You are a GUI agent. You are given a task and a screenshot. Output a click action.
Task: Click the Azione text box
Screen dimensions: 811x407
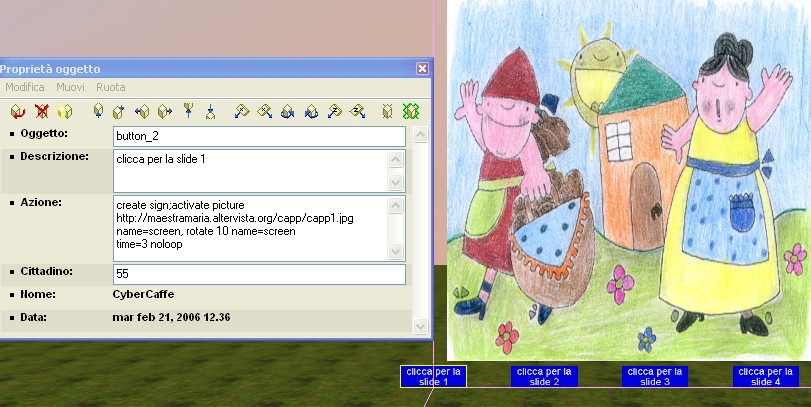tap(259, 229)
